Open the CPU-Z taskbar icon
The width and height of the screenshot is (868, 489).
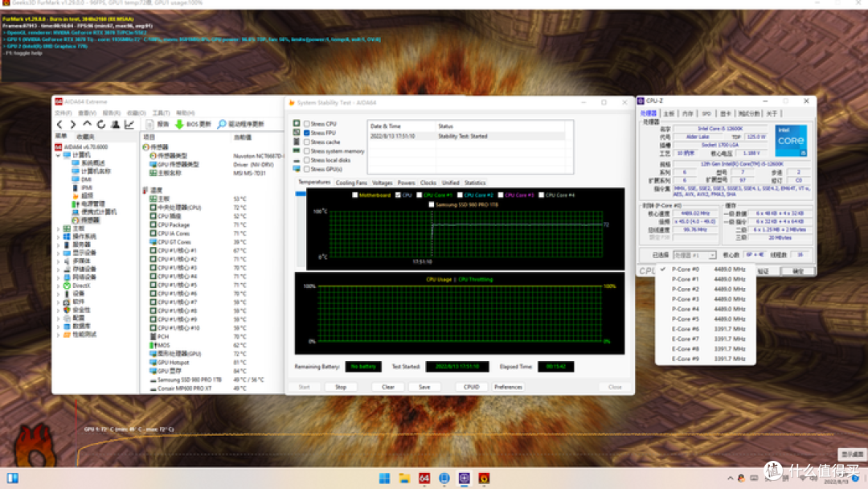tap(464, 478)
